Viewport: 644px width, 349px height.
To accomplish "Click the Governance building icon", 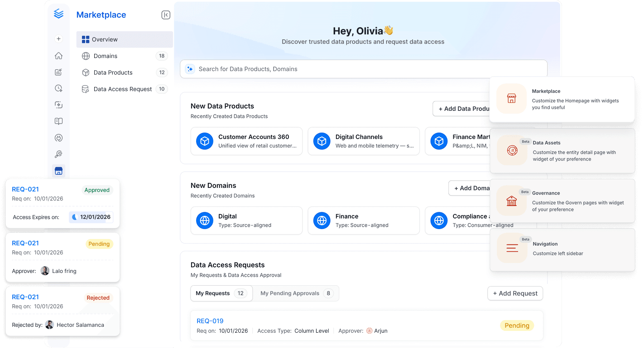I will point(512,201).
